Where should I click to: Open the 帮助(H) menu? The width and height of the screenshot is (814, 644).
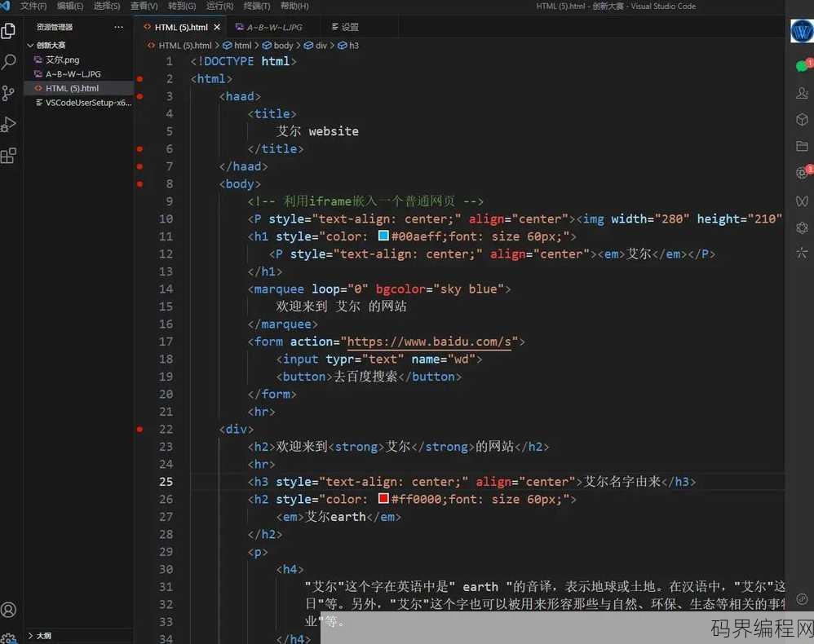pyautogui.click(x=294, y=7)
